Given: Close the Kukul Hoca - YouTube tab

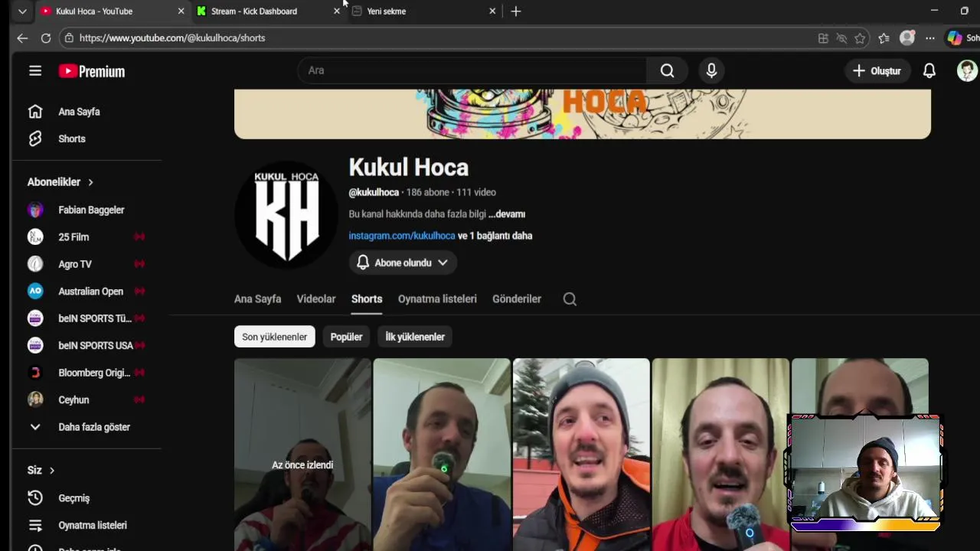Looking at the screenshot, I should (181, 11).
